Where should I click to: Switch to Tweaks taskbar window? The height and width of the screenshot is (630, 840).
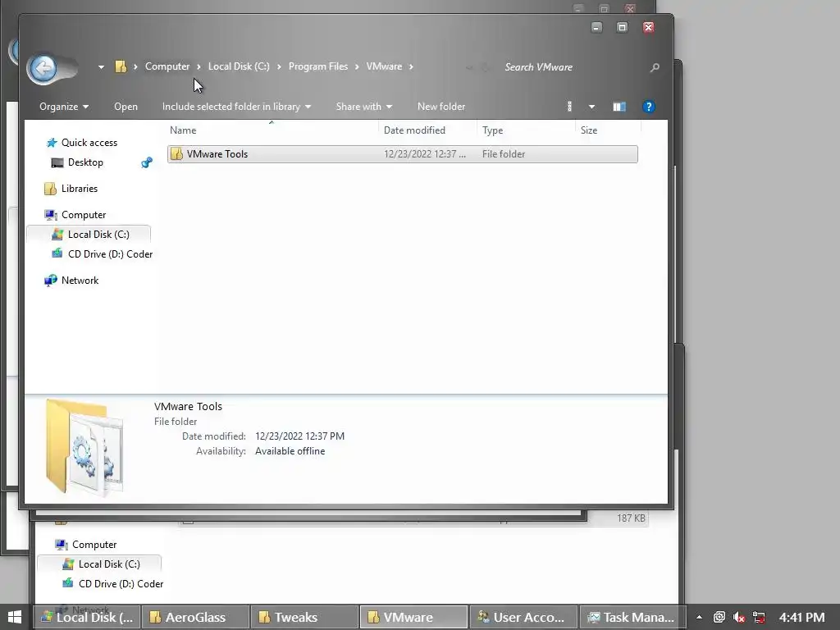click(305, 618)
